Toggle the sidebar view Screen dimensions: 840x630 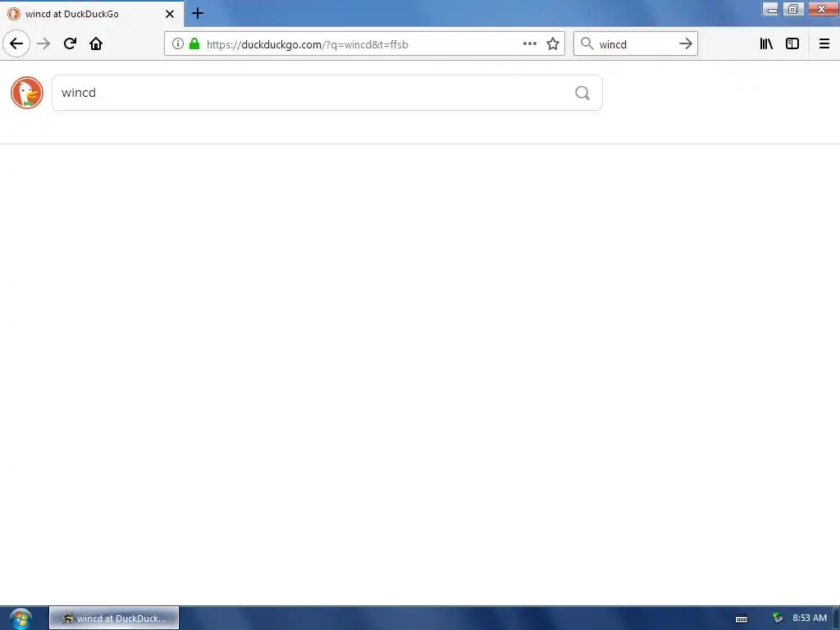(x=792, y=44)
